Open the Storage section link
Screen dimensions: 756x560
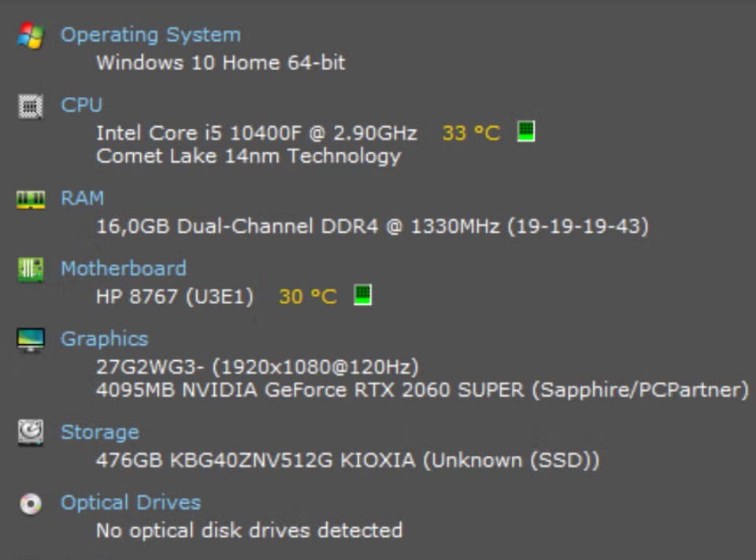99,432
